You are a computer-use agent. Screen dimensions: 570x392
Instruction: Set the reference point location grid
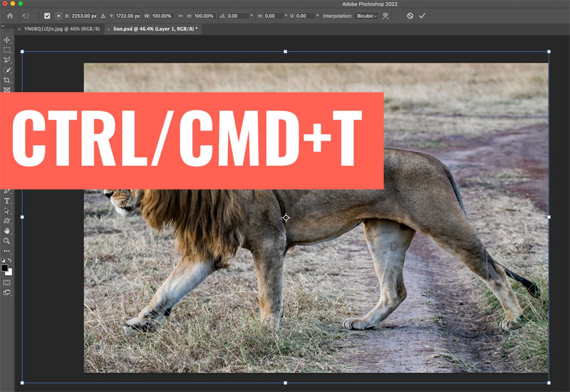(58, 16)
